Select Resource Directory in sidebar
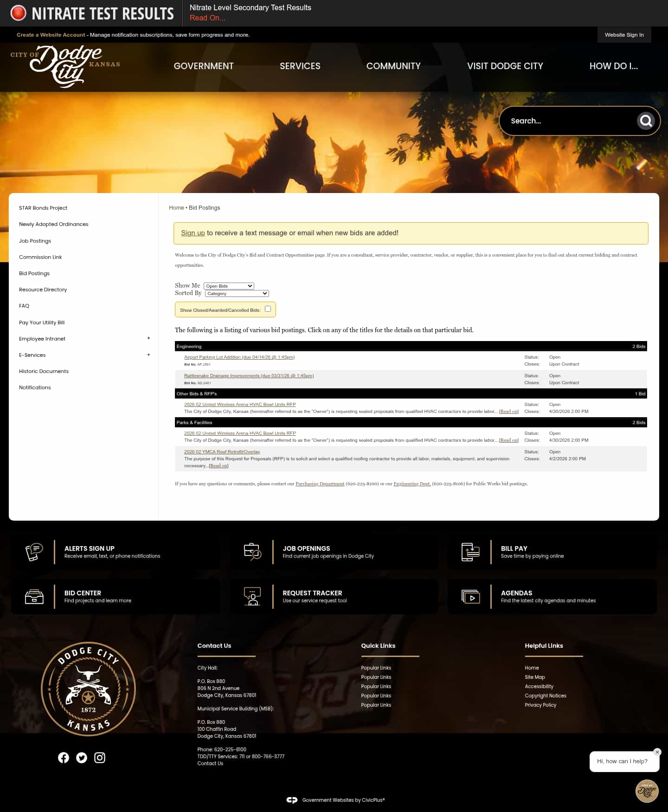The height and width of the screenshot is (812, 668). pyautogui.click(x=43, y=290)
